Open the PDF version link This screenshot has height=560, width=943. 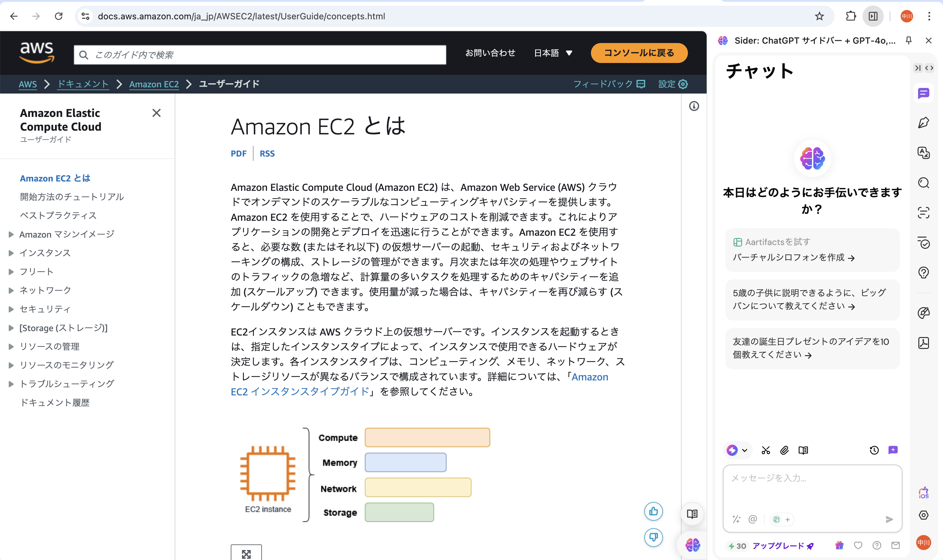click(239, 154)
